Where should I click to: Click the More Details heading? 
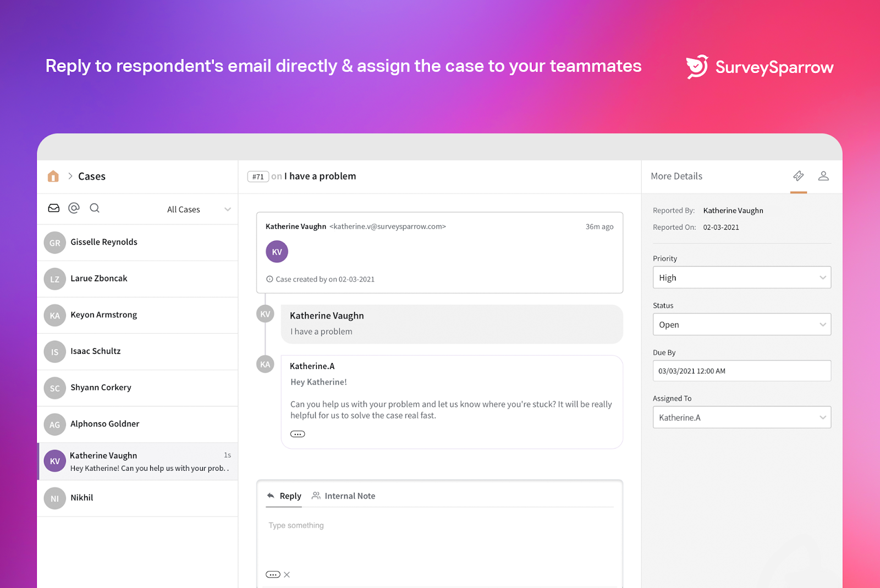coord(676,176)
